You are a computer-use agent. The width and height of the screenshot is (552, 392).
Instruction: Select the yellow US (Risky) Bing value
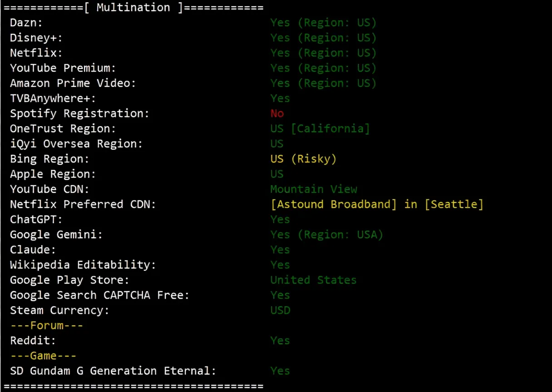click(x=303, y=159)
